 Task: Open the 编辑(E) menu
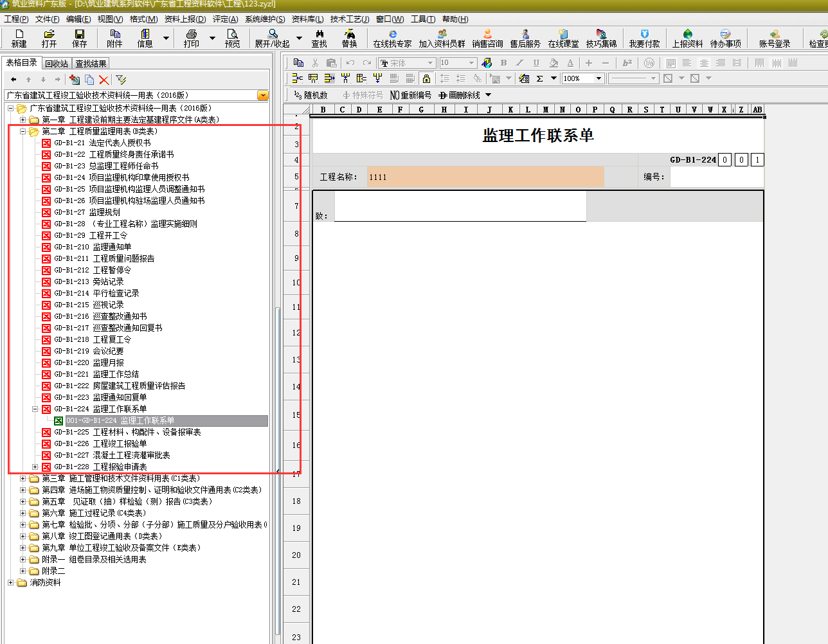78,19
